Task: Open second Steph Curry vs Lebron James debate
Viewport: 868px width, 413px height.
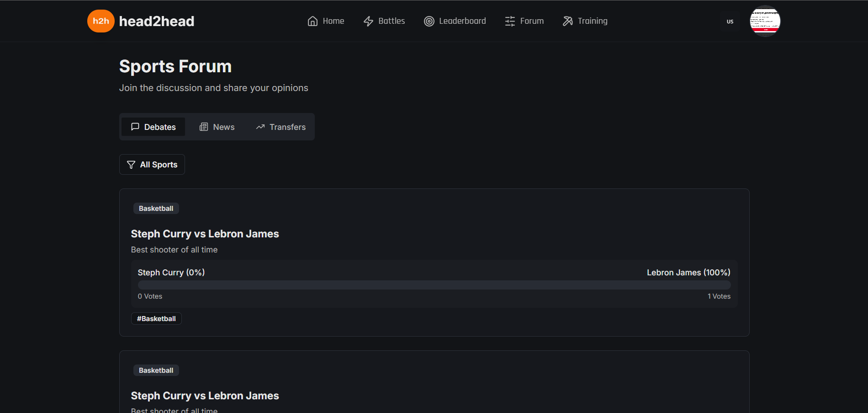Action: (x=205, y=396)
